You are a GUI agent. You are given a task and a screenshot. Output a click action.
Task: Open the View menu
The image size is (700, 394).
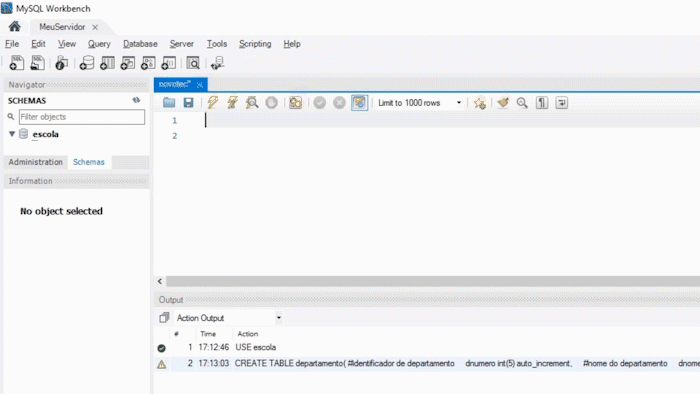click(67, 44)
